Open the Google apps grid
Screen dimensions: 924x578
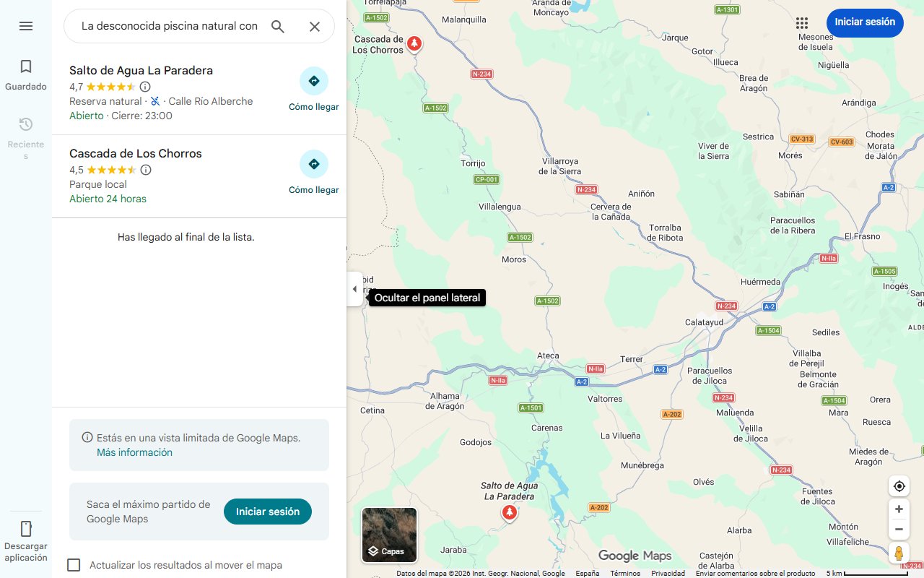(x=802, y=23)
